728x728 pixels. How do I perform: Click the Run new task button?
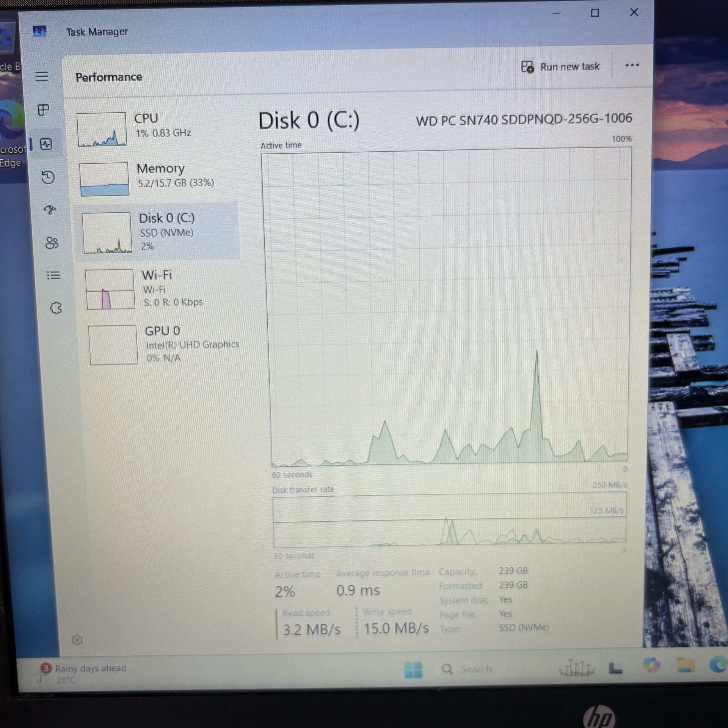tap(560, 67)
